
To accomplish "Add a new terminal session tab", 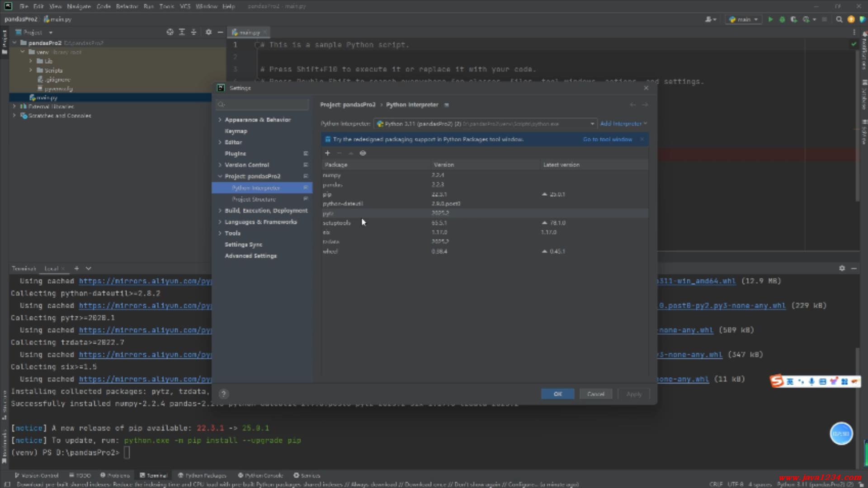I will point(76,268).
